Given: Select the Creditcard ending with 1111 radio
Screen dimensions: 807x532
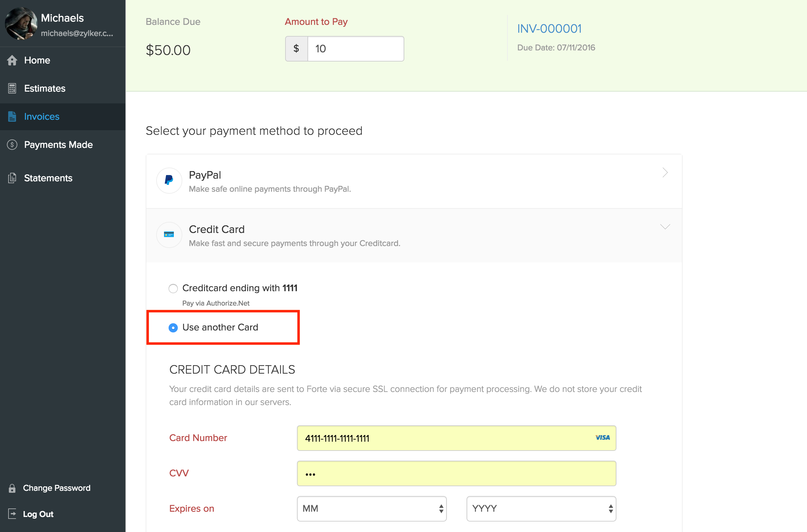Looking at the screenshot, I should tap(173, 289).
